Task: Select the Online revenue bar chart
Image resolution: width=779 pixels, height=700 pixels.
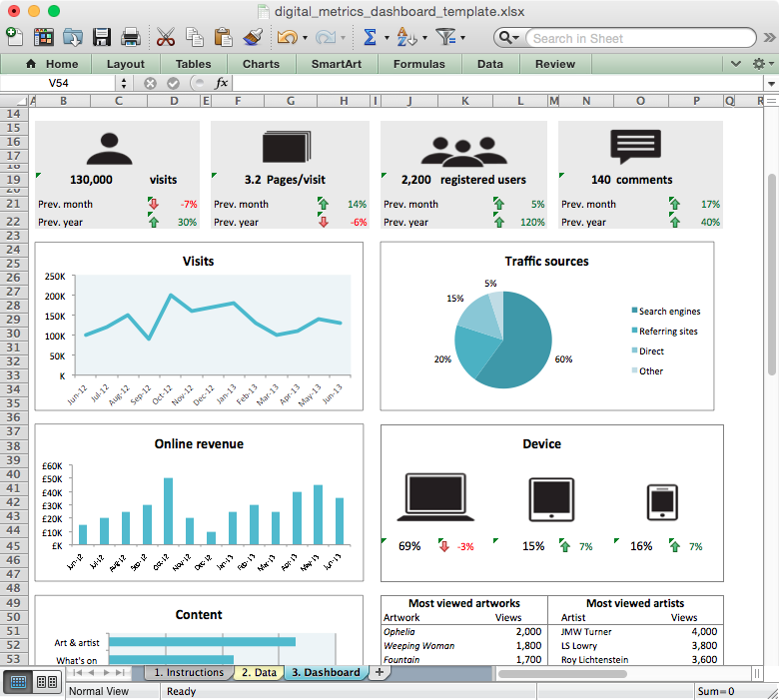Action: tap(199, 502)
